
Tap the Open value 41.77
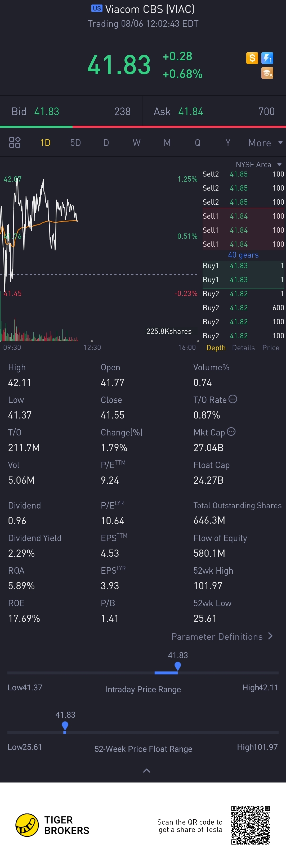coord(113,383)
